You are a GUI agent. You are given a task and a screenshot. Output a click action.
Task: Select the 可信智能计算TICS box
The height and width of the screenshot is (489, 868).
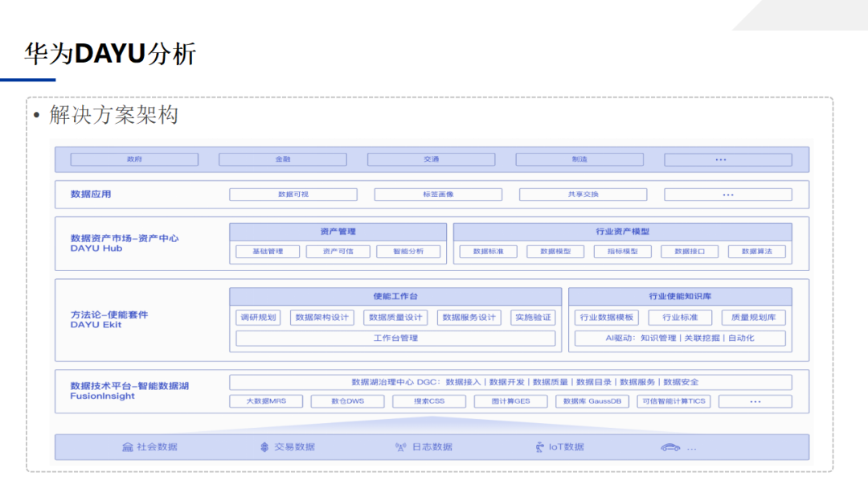point(674,401)
